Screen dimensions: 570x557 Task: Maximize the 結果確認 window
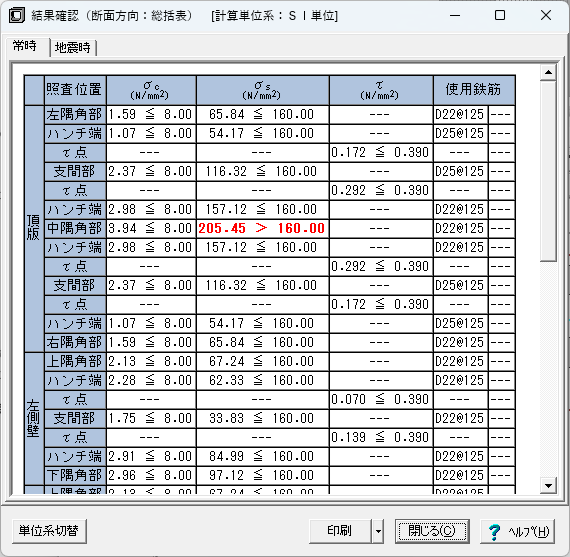click(x=500, y=15)
